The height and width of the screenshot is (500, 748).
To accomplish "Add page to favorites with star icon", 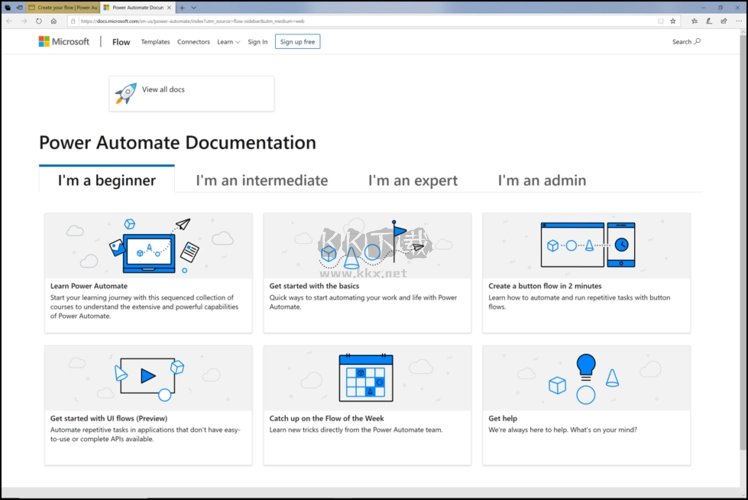I will (673, 21).
